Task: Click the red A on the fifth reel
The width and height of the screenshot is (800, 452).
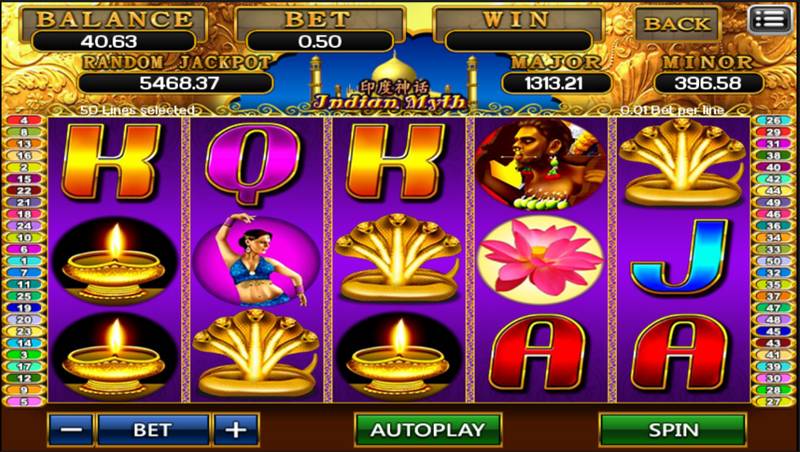Action: point(679,353)
